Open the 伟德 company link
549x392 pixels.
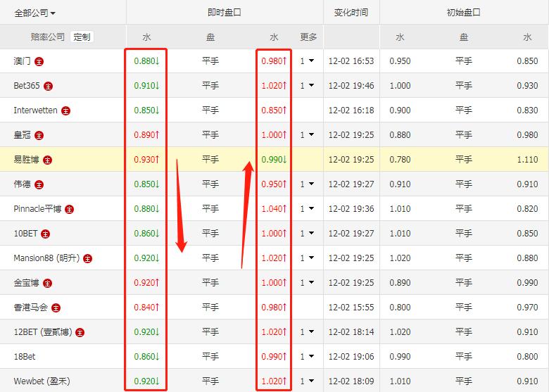[x=22, y=184]
